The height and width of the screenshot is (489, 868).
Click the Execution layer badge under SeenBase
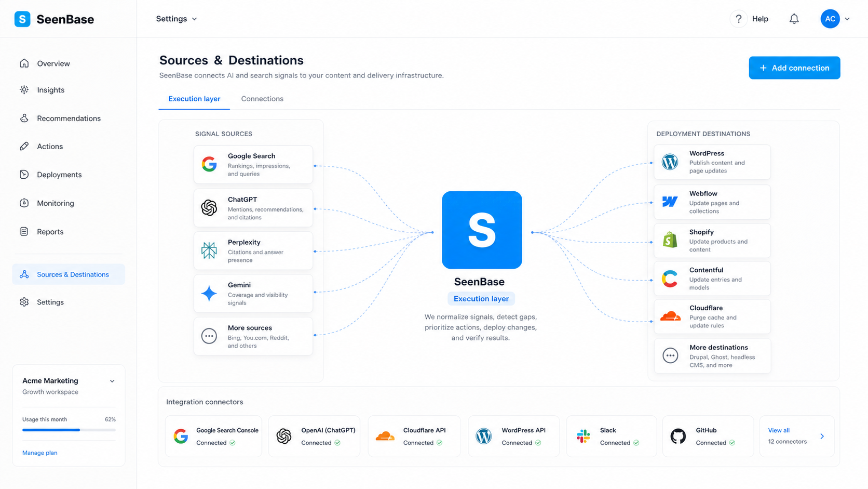click(x=481, y=299)
